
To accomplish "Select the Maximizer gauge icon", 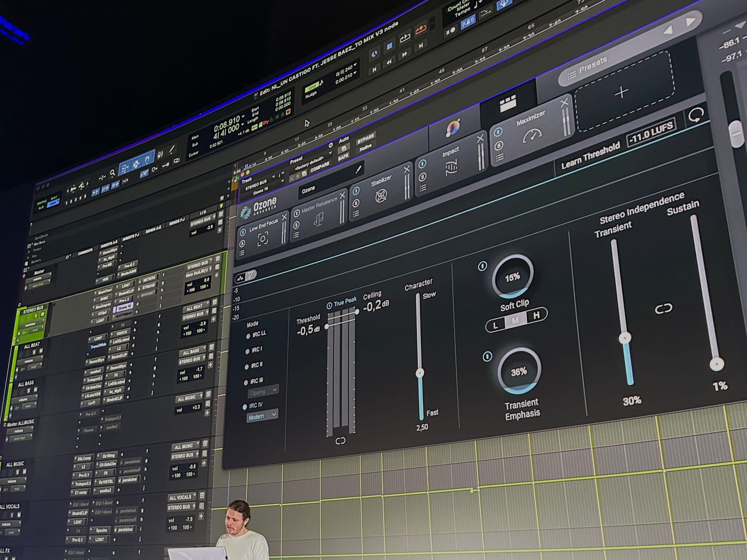I will pos(532,135).
